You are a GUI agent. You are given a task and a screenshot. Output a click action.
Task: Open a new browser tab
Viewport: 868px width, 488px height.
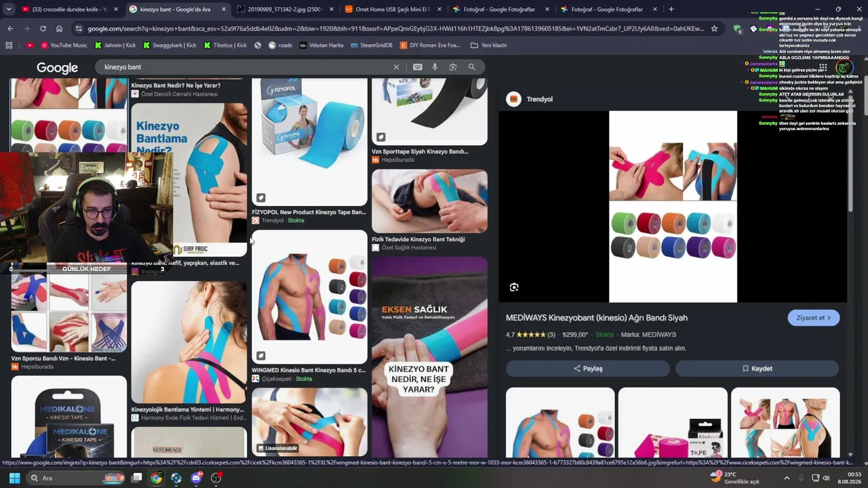671,9
